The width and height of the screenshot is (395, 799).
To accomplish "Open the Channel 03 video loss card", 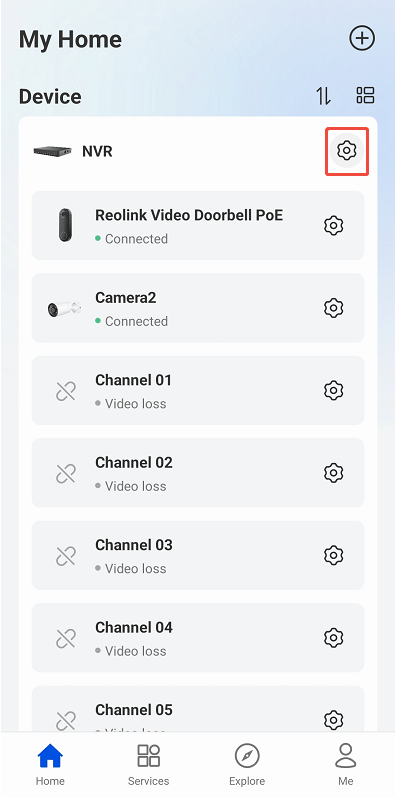I will pyautogui.click(x=198, y=555).
